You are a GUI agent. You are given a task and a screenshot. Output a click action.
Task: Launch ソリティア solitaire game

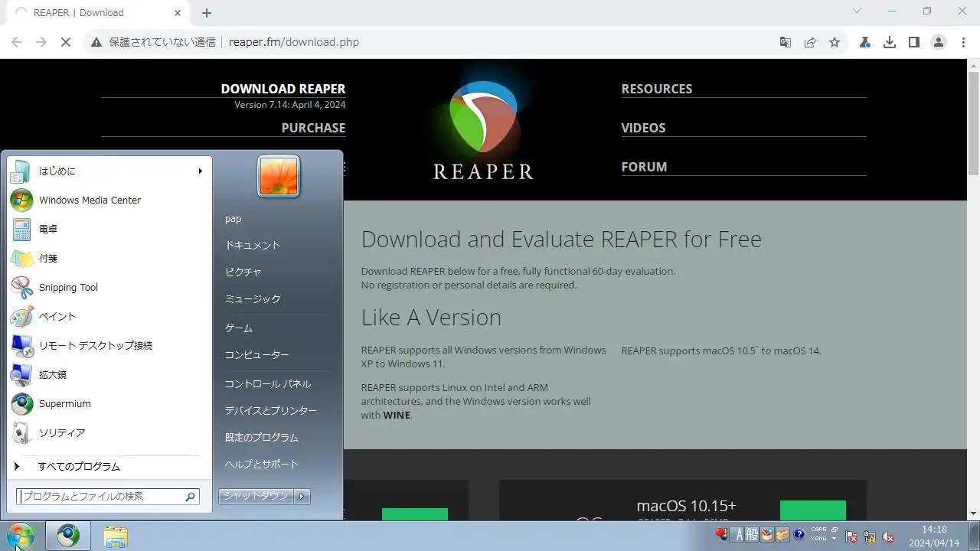point(109,433)
